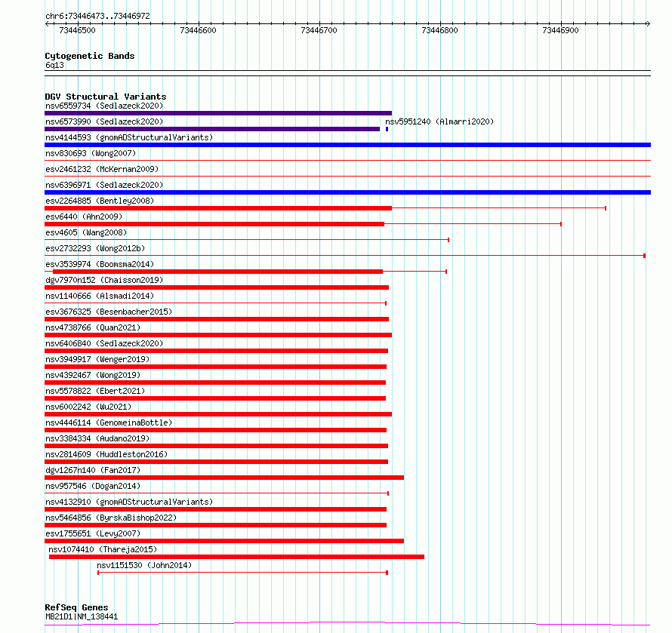Click esv4605 (Wang2008) label
This screenshot has width=672, height=633.
pos(86,232)
